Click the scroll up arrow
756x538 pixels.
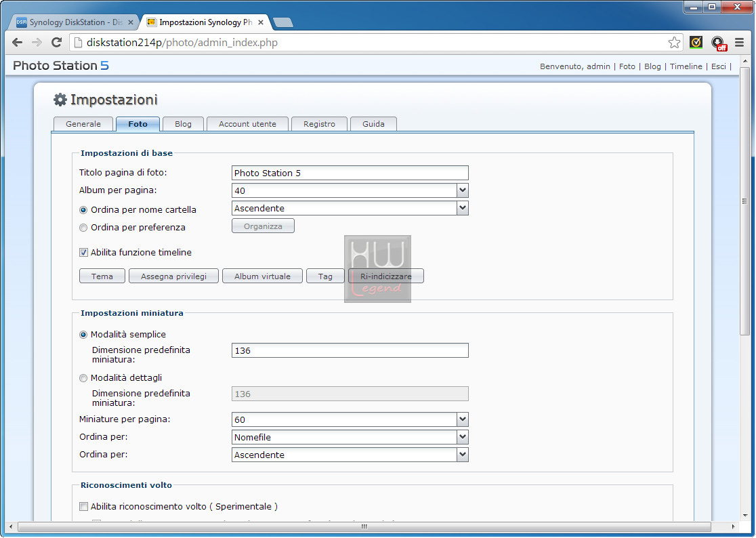click(745, 62)
